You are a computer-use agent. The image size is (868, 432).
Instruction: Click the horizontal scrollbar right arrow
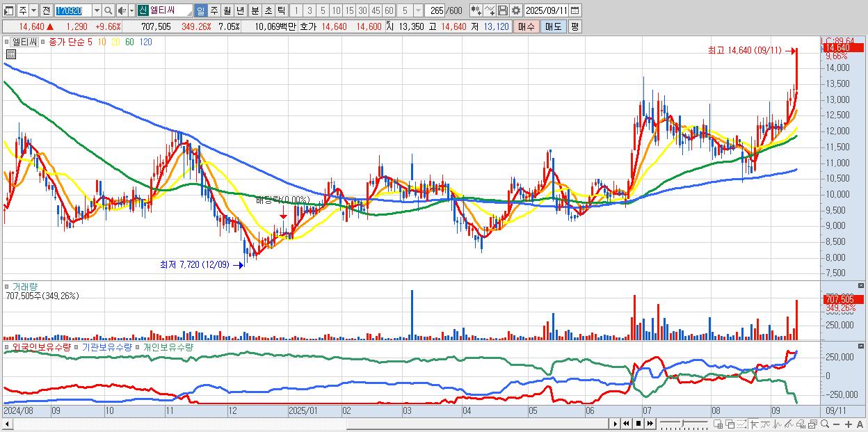[x=615, y=424]
